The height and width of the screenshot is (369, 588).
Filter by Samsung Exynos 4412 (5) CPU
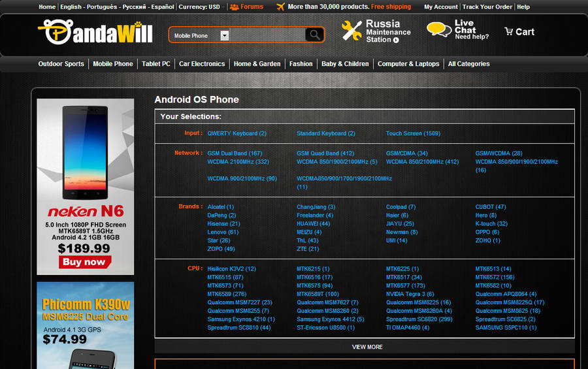click(x=331, y=319)
